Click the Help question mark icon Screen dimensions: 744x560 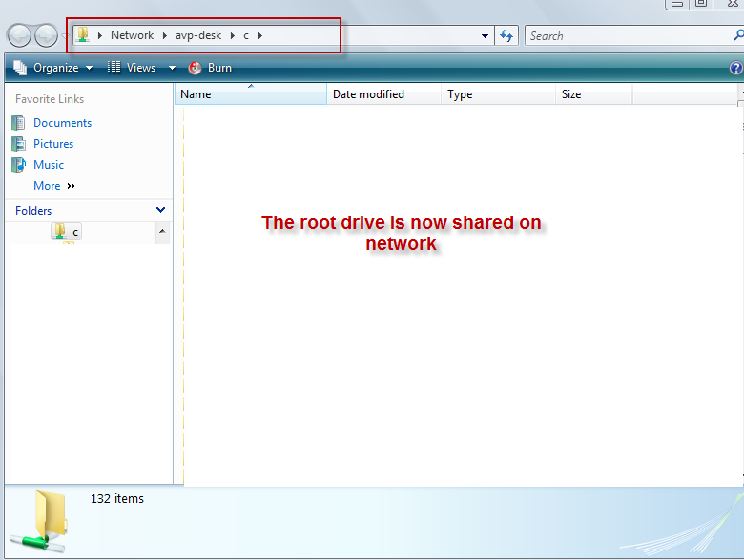click(735, 68)
